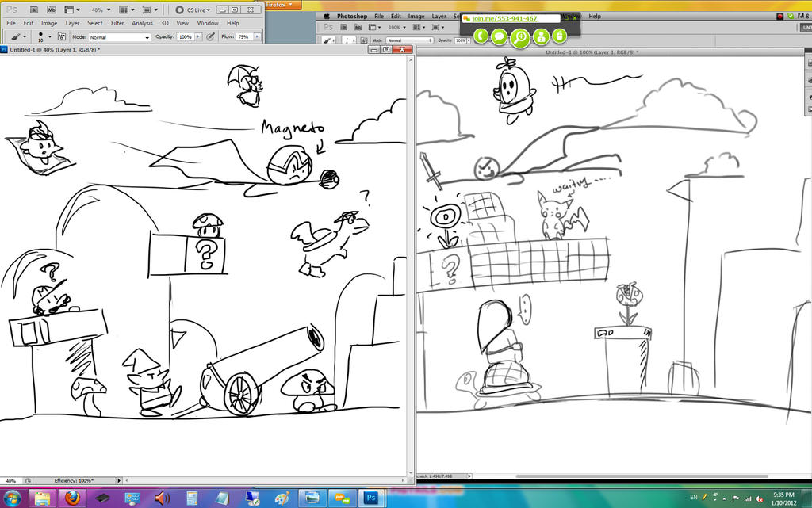Open the Image menu in left Photoshop window

point(49,23)
